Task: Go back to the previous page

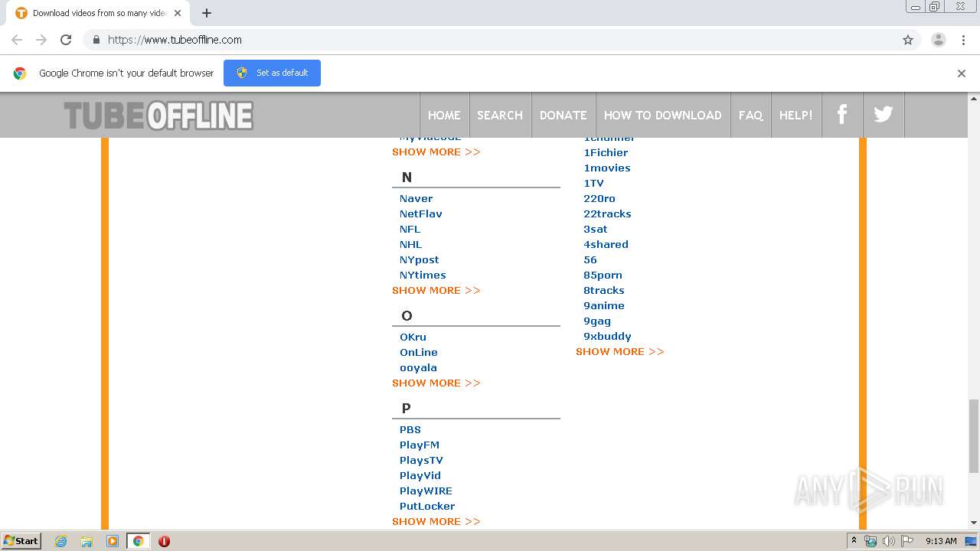Action: point(17,40)
